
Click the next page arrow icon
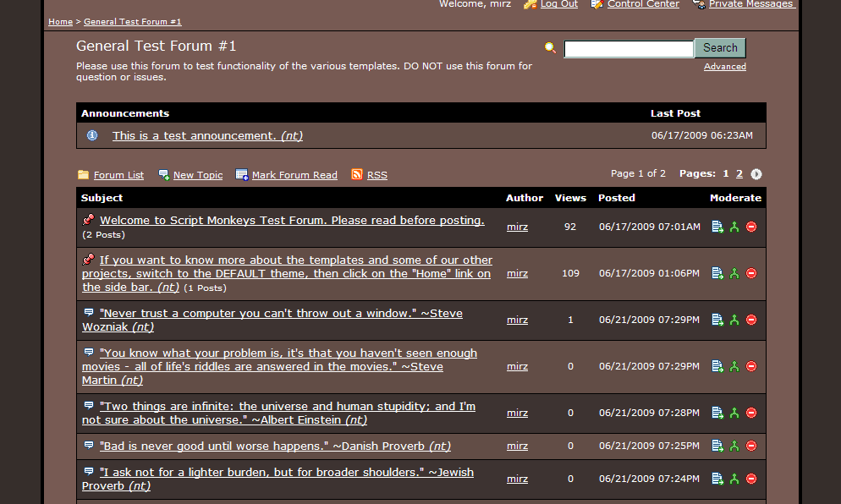(x=756, y=174)
